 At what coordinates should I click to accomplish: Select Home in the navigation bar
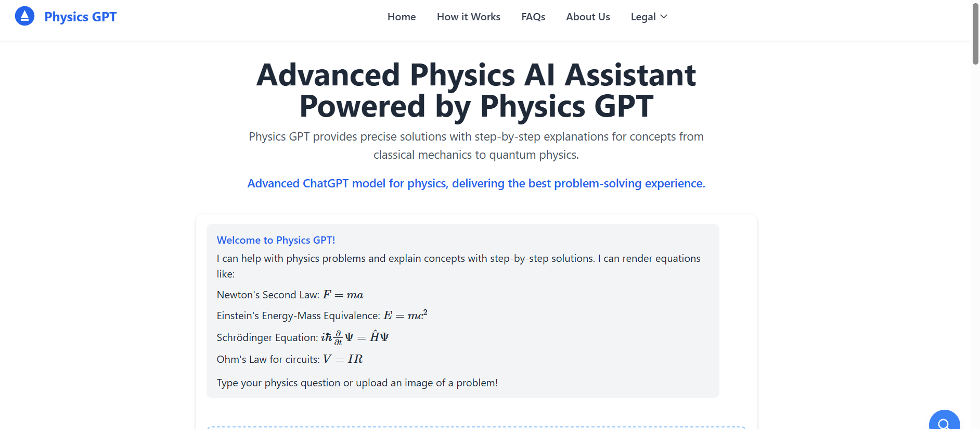click(x=402, y=17)
